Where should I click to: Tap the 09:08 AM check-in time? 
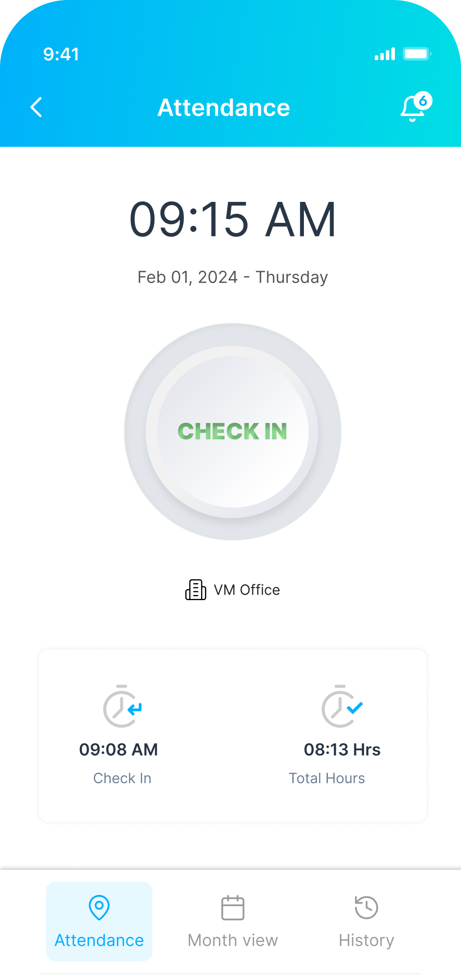click(x=119, y=750)
